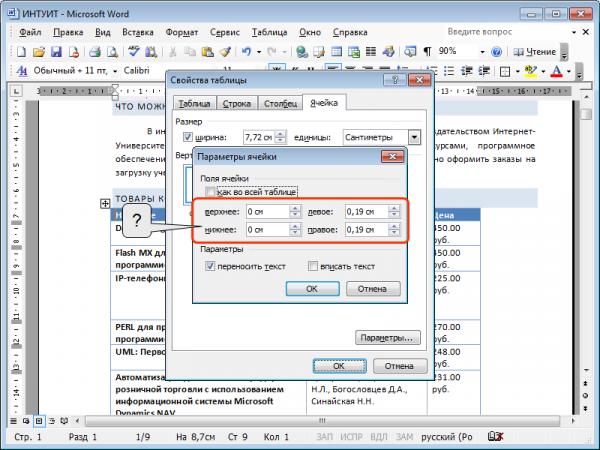Toggle the 'ширина' width checkbox
Image resolution: width=600 pixels, height=450 pixels.
pos(188,137)
